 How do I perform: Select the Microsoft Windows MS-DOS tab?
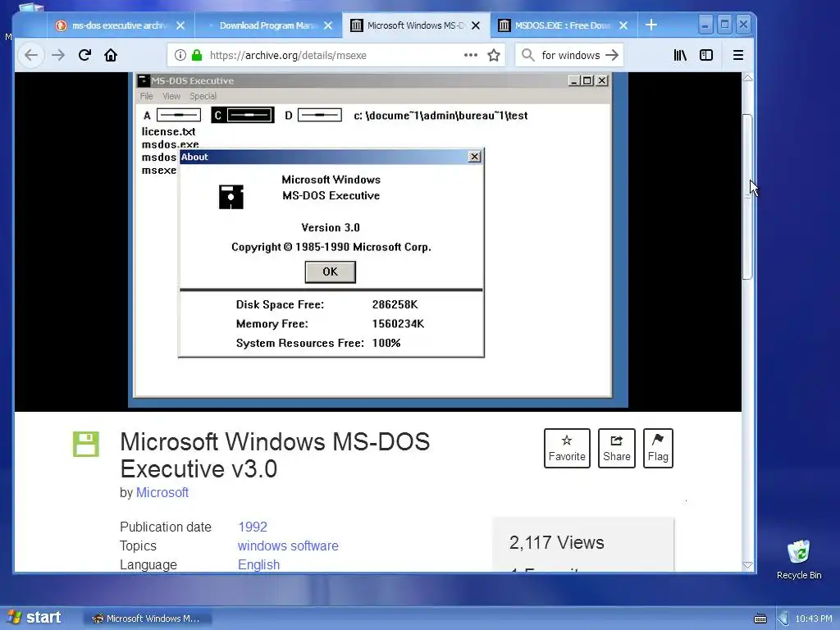point(416,25)
